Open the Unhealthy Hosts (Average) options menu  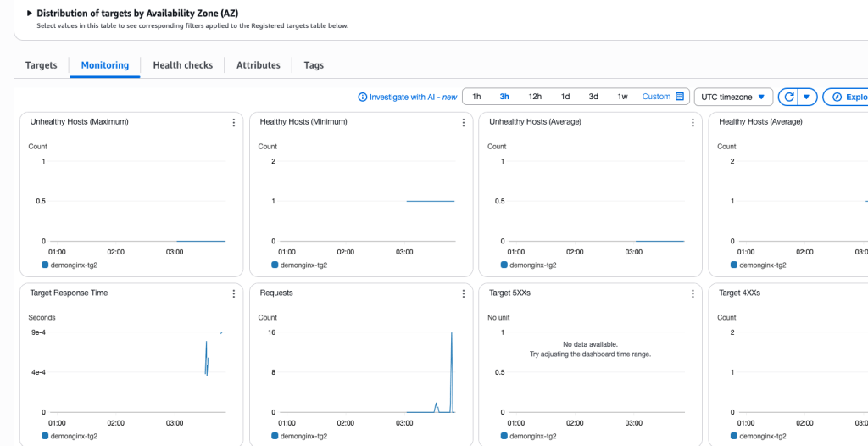pyautogui.click(x=693, y=123)
